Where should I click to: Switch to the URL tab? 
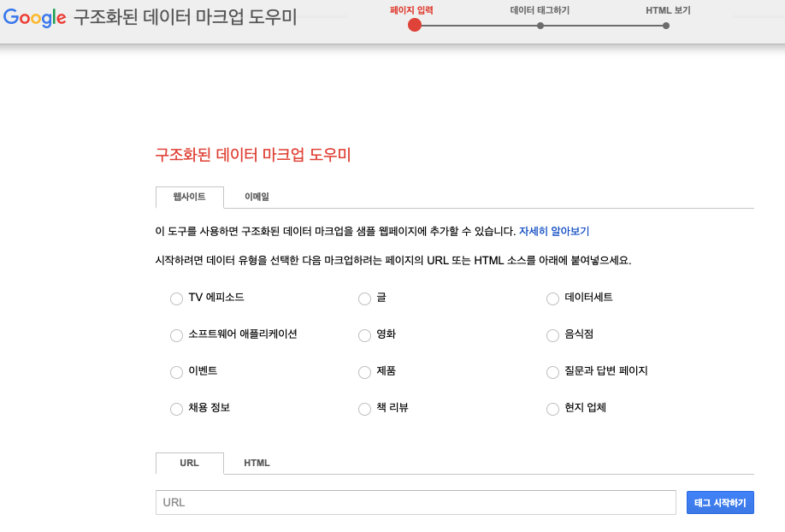[x=189, y=463]
